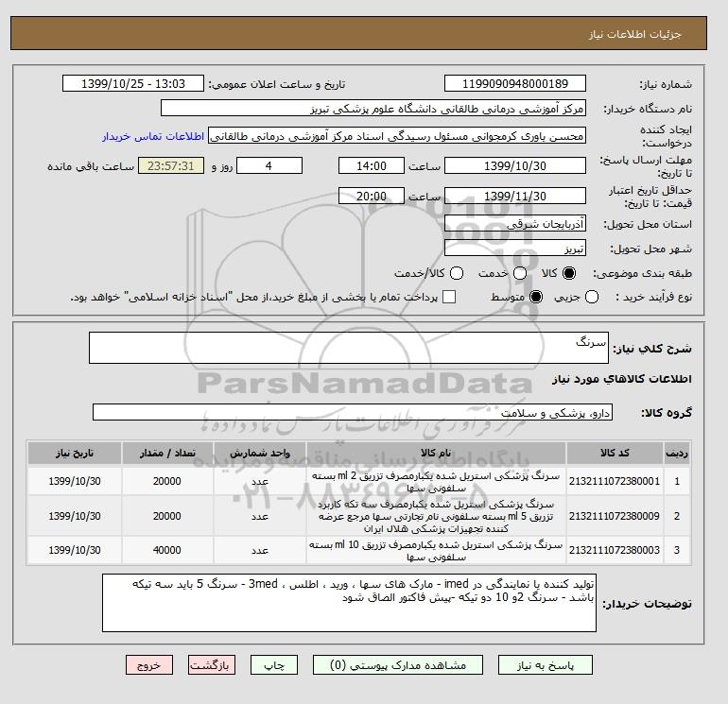
Task: Click the city field تبریز
Action: pos(515,248)
